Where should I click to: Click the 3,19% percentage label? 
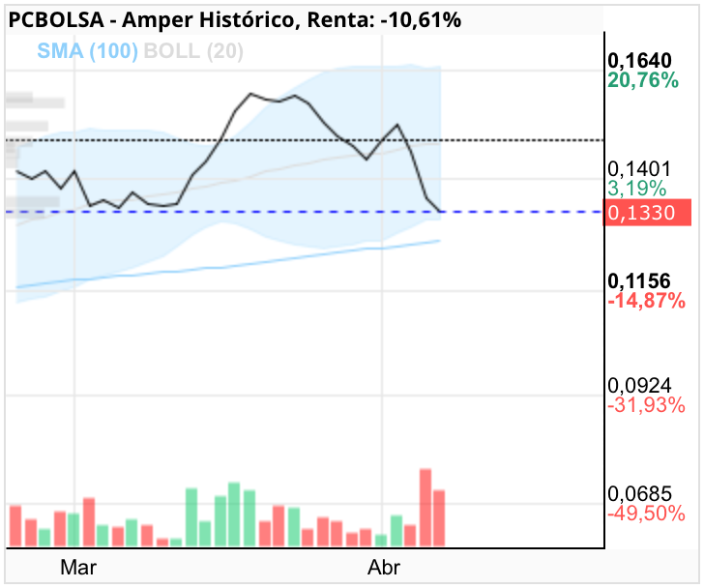point(636,189)
